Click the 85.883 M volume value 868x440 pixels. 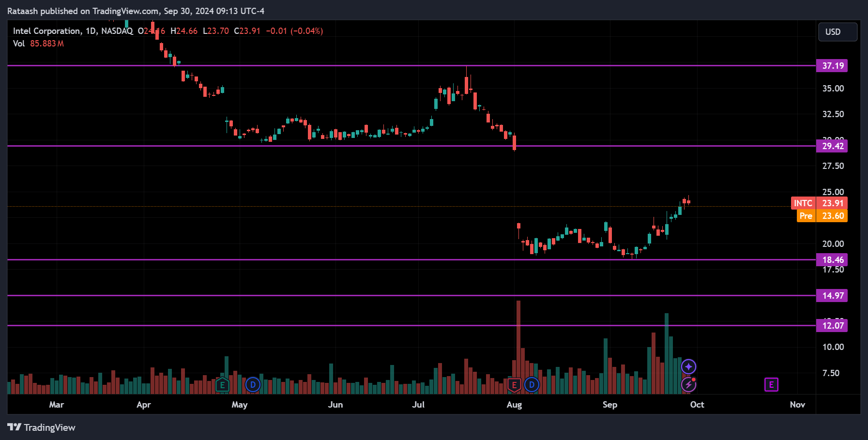point(47,44)
